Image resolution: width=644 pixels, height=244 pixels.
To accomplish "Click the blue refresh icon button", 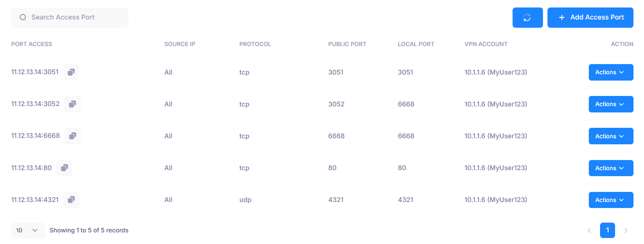I will 528,18.
